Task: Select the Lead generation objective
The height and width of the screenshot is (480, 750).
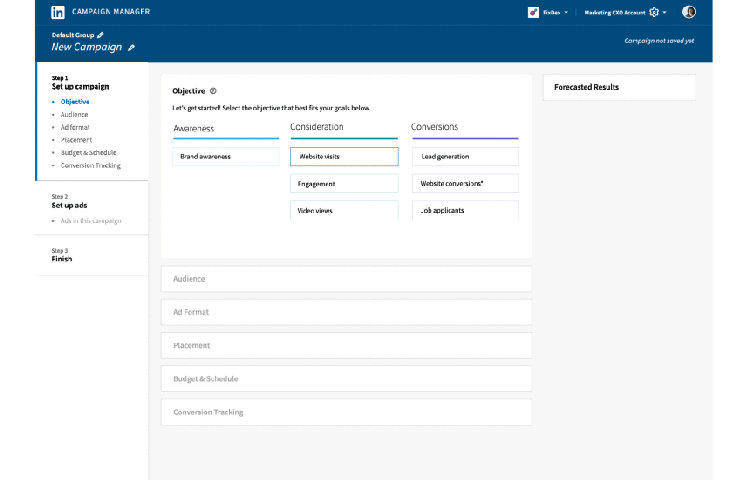Action: click(x=465, y=157)
